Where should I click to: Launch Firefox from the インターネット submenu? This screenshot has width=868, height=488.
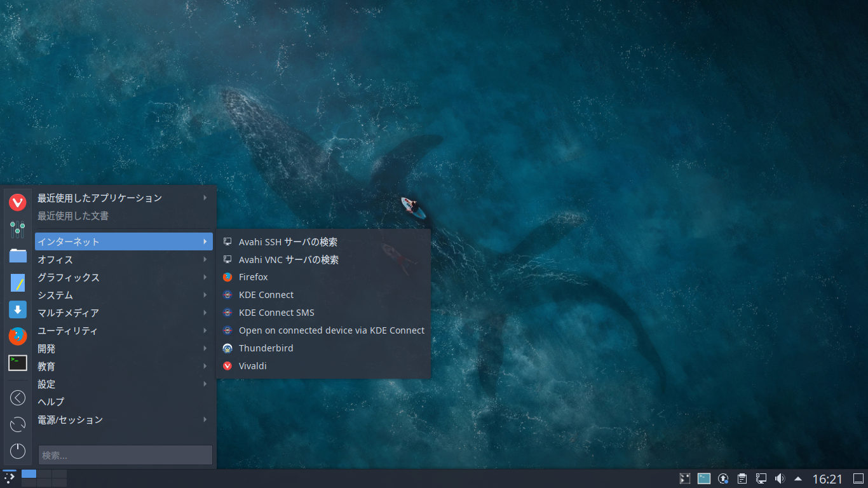pos(323,277)
